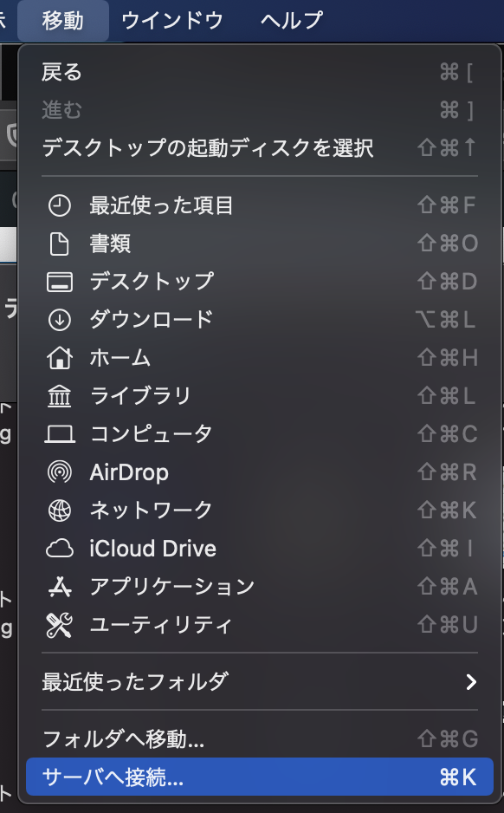Click the tools icon beside ユーティリティ
The height and width of the screenshot is (813, 504).
60,625
